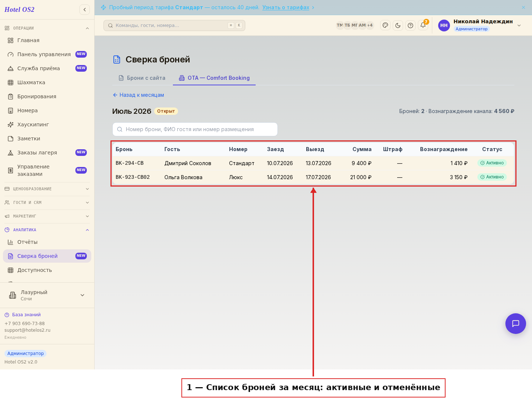Click the Управление заказами receipt icon
Viewport: 532px width, 406px height.
tap(11, 170)
